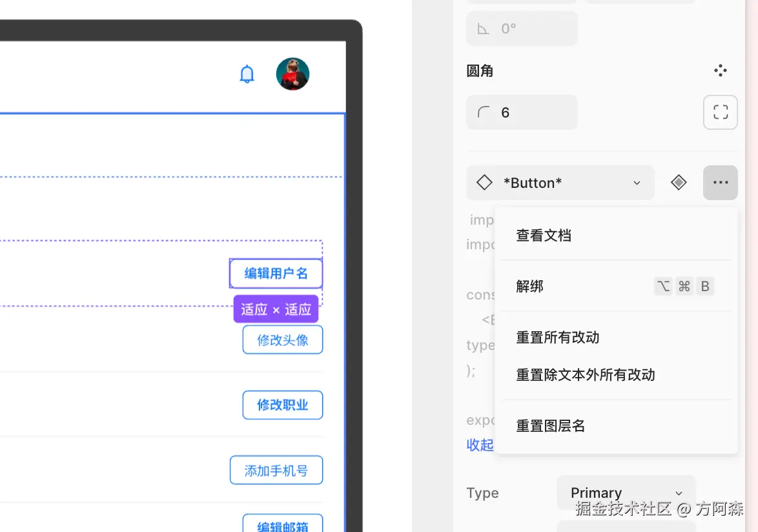Image resolution: width=758 pixels, height=532 pixels.
Task: Click the notification bell icon
Action: pos(247,74)
